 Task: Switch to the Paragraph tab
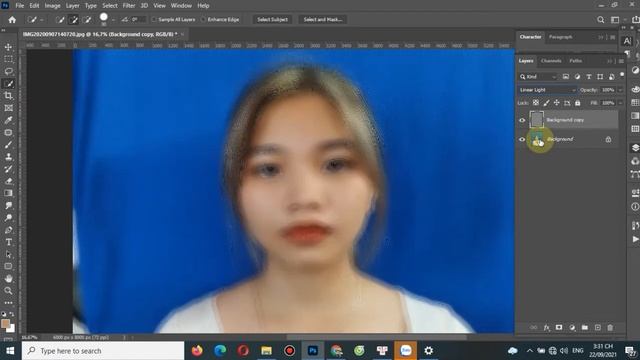560,37
